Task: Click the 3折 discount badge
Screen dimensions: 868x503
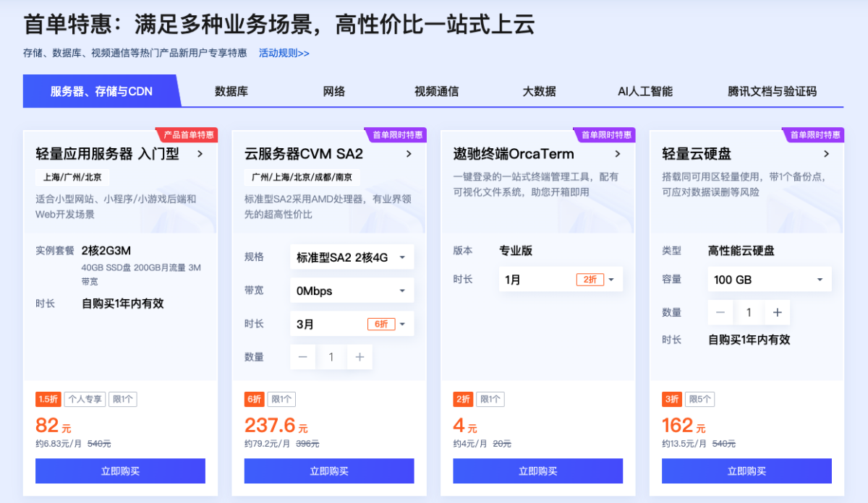Action: [671, 399]
